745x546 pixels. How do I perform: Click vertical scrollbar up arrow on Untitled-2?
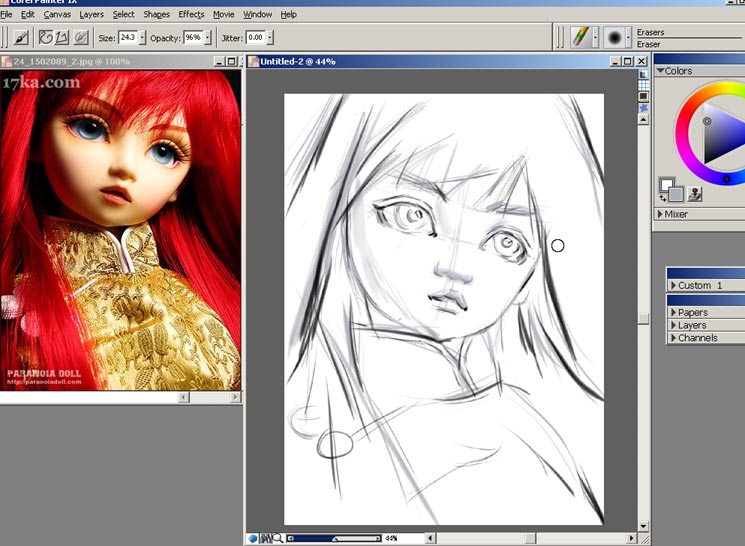643,120
